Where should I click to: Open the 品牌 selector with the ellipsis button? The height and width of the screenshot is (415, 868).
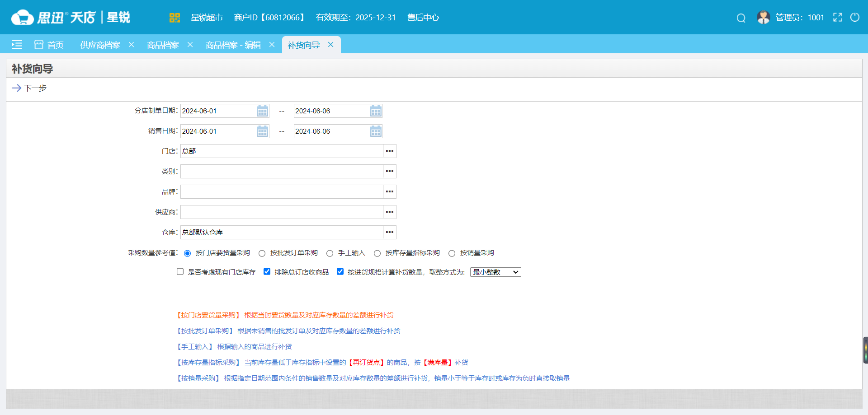point(389,191)
